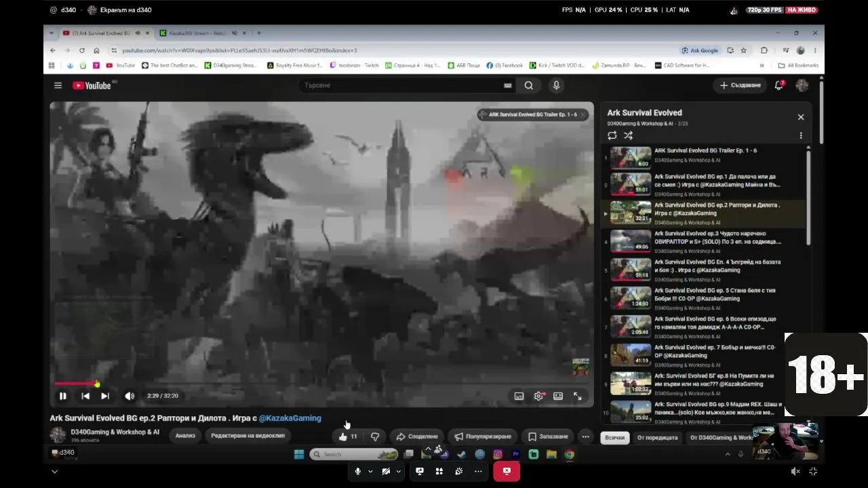Toggle subtitles in the video player
The image size is (868, 488).
(x=519, y=396)
